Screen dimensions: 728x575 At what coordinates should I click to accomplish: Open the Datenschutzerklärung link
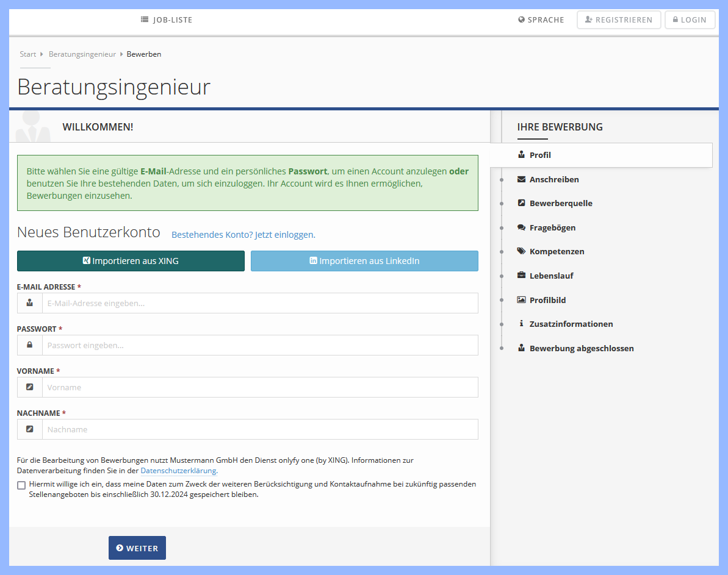[x=178, y=470]
